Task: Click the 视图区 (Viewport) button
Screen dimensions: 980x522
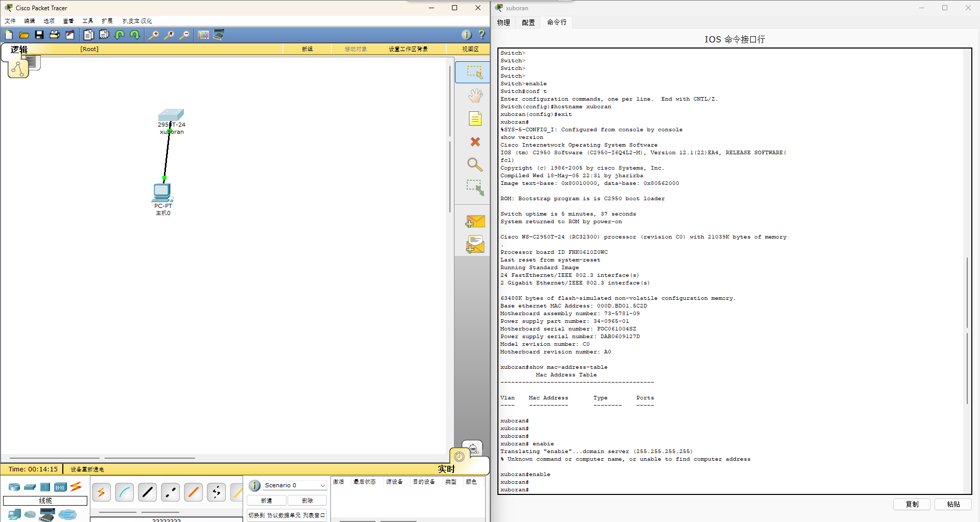Action: (470, 49)
